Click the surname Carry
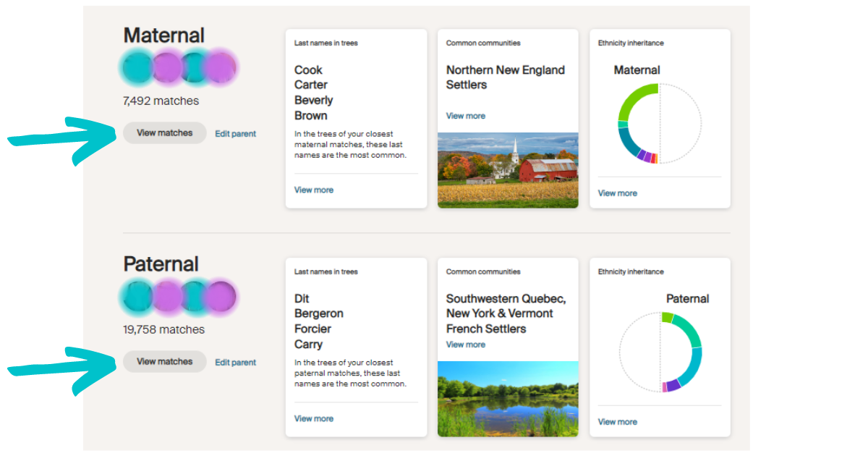868x456 pixels. 309,345
